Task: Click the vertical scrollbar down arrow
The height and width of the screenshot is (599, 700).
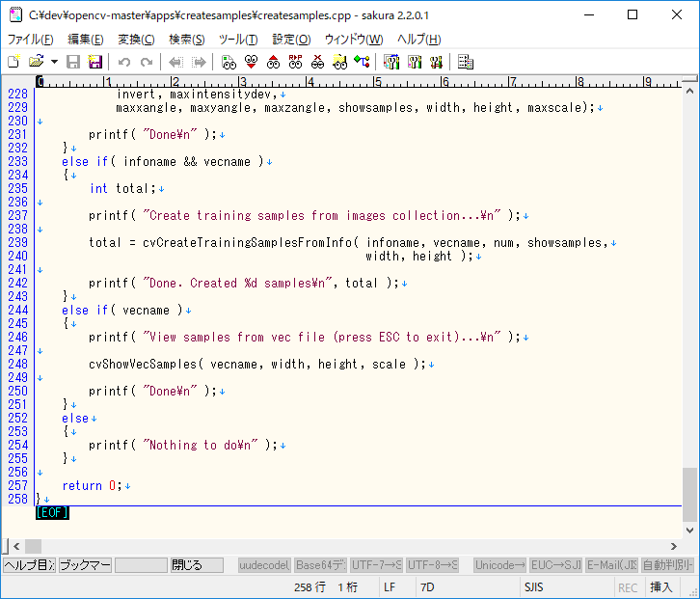Action: click(x=689, y=529)
